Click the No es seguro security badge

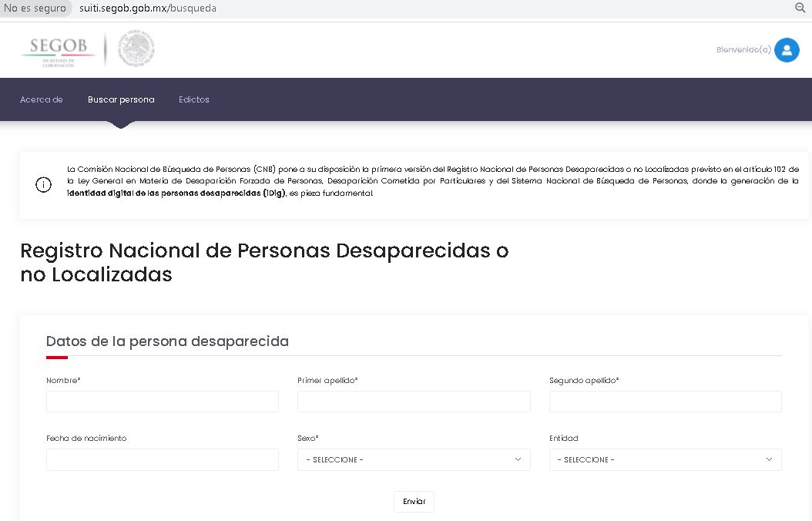35,8
